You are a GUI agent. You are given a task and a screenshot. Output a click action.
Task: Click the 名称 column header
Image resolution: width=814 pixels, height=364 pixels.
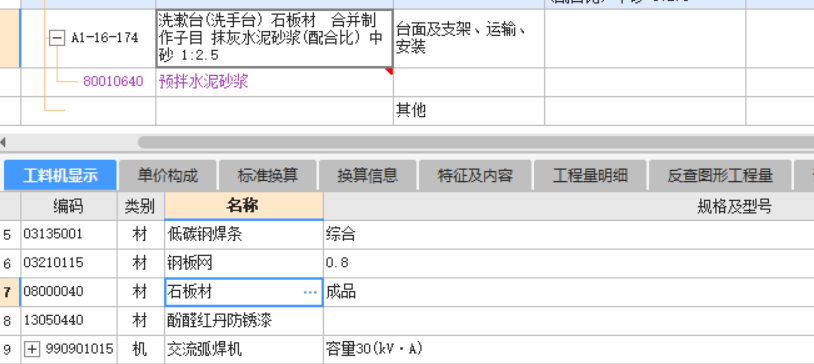pos(243,207)
